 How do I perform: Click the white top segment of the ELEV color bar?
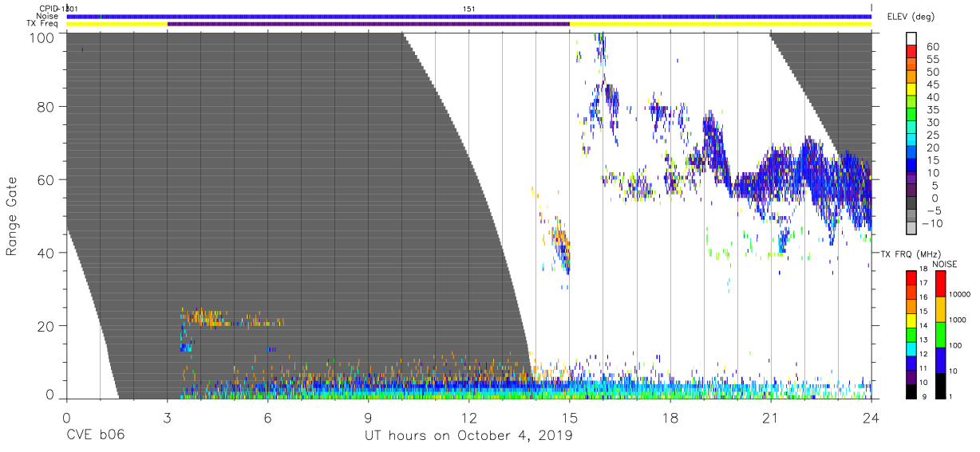[912, 40]
